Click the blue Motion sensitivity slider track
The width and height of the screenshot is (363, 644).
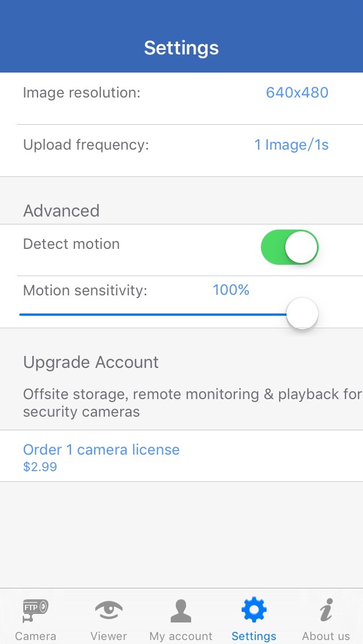pyautogui.click(x=153, y=314)
